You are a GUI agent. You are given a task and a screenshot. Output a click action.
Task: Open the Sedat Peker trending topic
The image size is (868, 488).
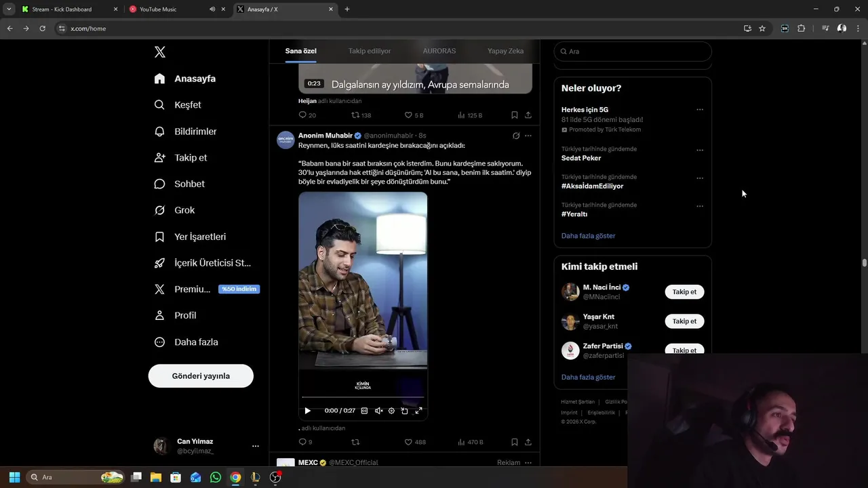point(581,158)
